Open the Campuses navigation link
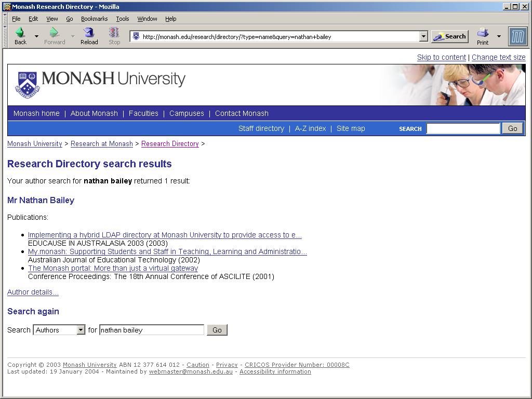 187,113
